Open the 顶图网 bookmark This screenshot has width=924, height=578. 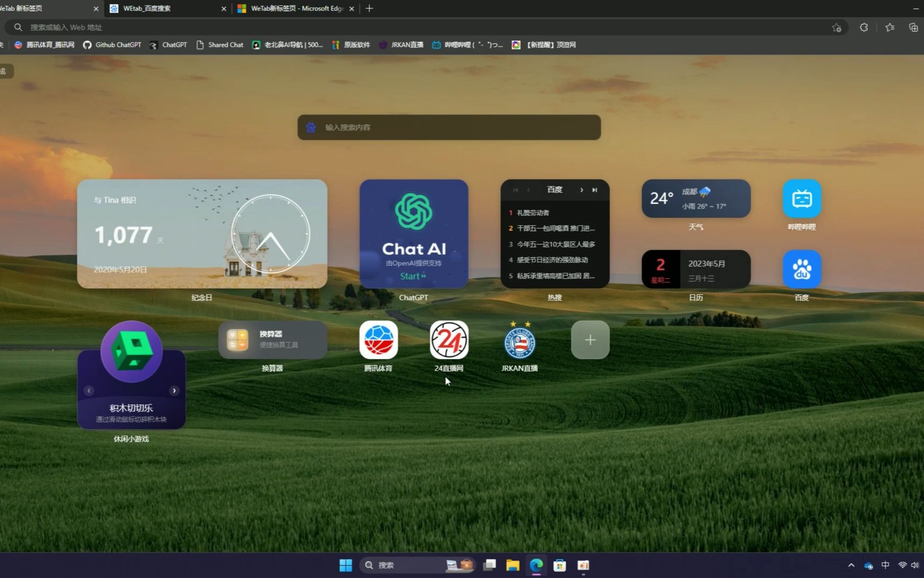(x=544, y=45)
